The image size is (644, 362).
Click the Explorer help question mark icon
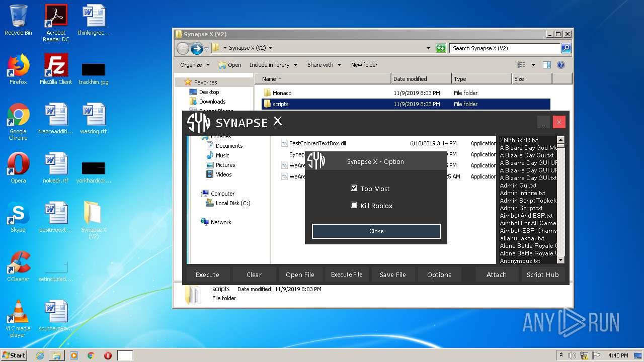coord(561,65)
